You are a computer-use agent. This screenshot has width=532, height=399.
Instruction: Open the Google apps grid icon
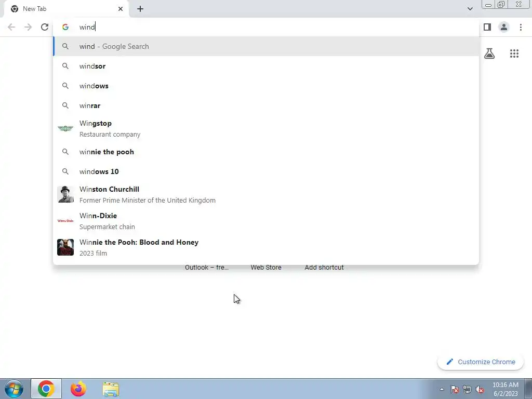[514, 54]
